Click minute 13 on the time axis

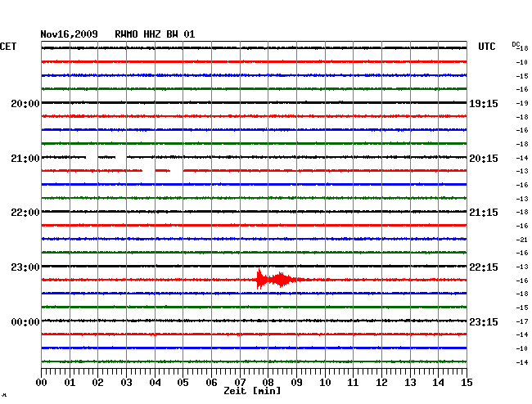coord(410,383)
